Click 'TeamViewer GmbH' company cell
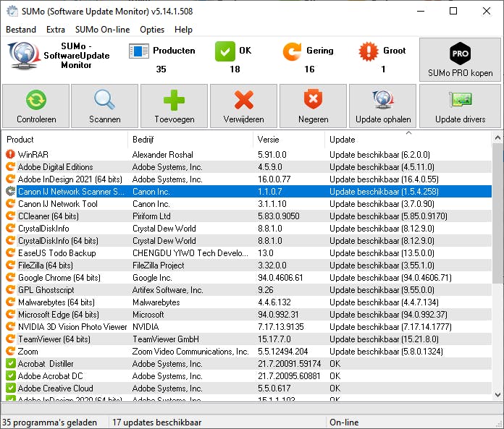Image resolution: width=504 pixels, height=429 pixels. pyautogui.click(x=166, y=339)
